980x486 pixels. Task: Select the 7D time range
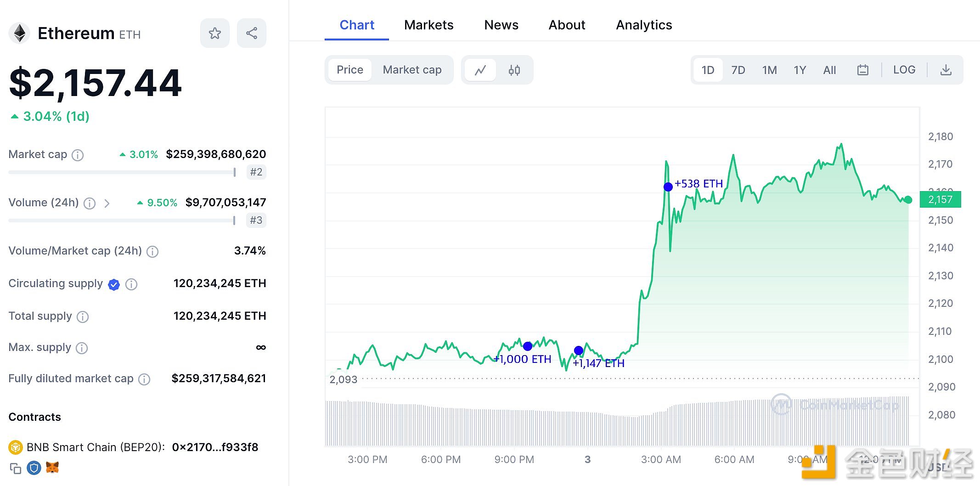click(x=738, y=70)
